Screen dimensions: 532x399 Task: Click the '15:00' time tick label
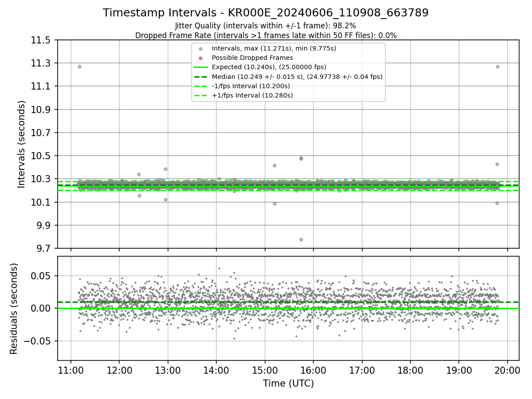click(x=265, y=370)
